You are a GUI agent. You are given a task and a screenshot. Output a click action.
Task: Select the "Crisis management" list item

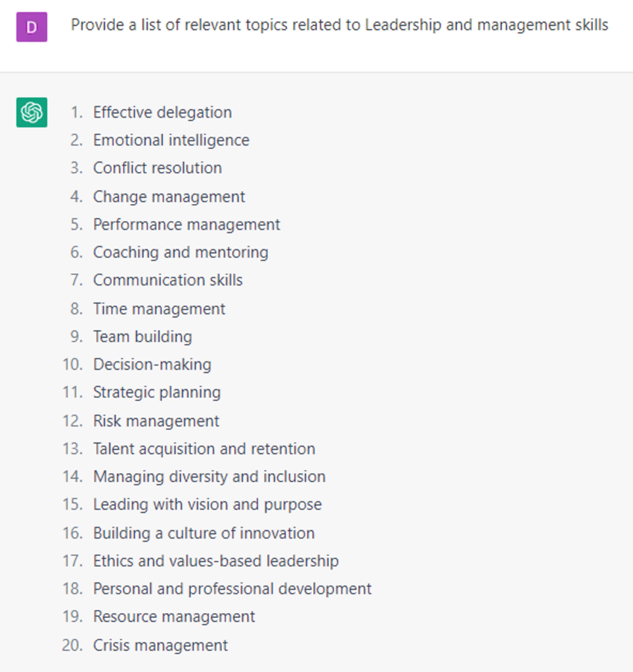pos(160,645)
